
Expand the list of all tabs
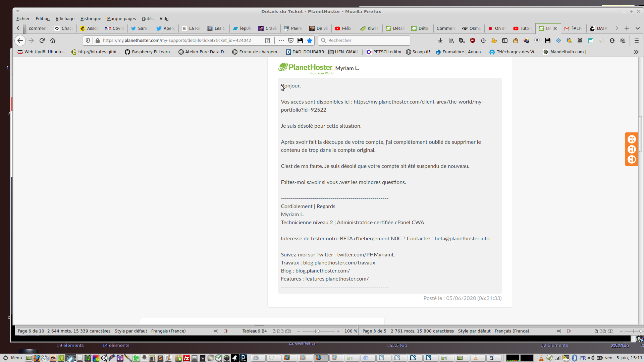coord(638,28)
